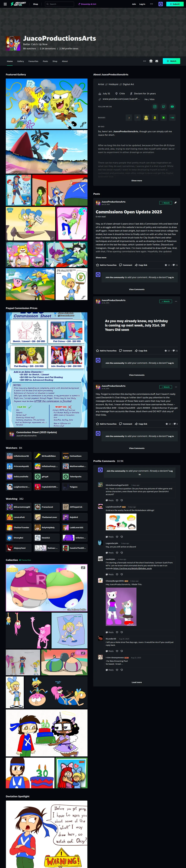Image resolution: width=186 pixels, height=868 pixels.
Task: Open the profile ellipsis menu beside gift icon
Action: coord(144,61)
